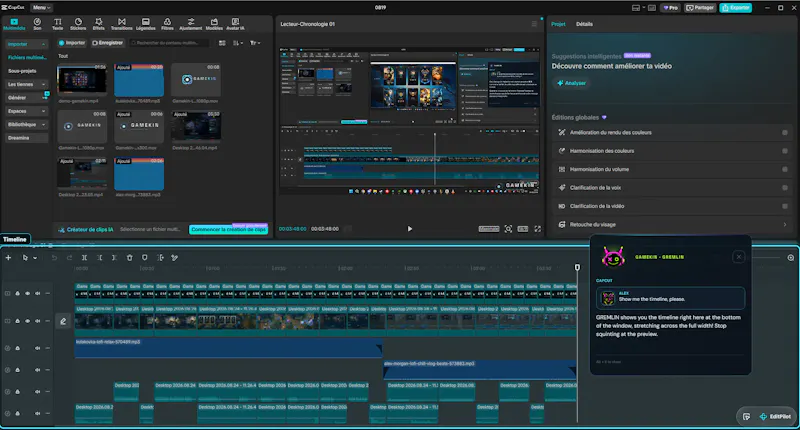Open Sous-projets in the sidebar
Image resolution: width=800 pixels, height=430 pixels.
click(22, 71)
